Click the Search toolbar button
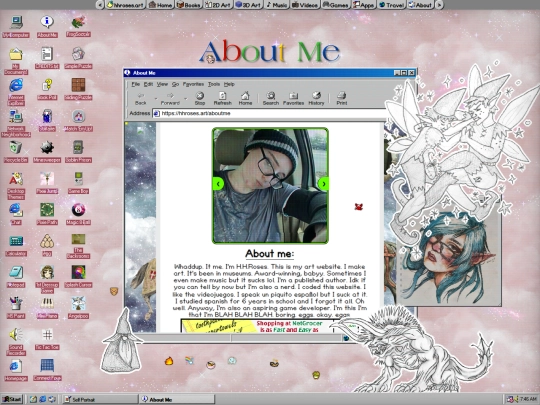The width and height of the screenshot is (540, 405). 271,98
